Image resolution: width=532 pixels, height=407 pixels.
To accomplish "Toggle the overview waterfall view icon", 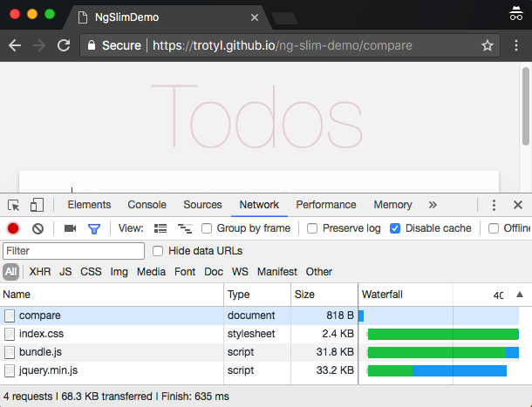I will pyautogui.click(x=185, y=228).
